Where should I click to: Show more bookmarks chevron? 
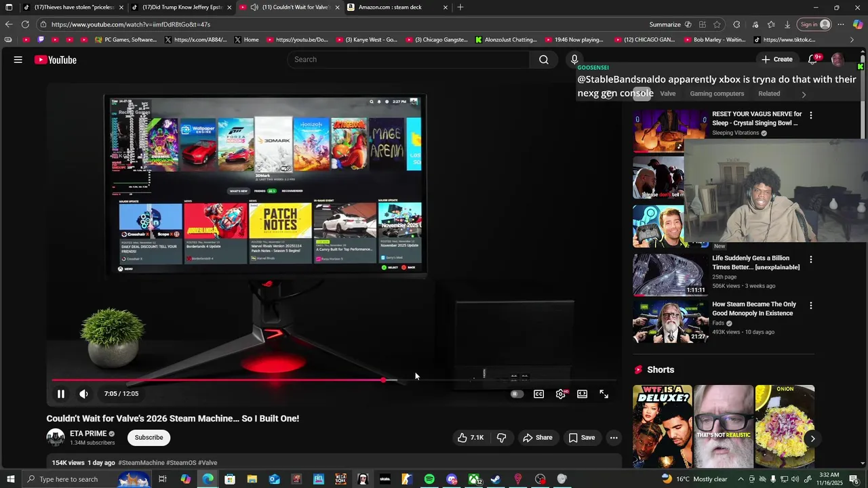click(x=852, y=40)
